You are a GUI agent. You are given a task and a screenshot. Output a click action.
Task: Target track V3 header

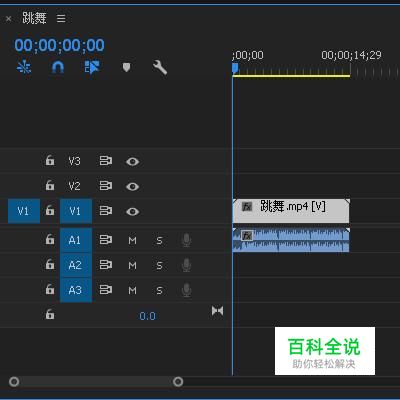click(74, 161)
